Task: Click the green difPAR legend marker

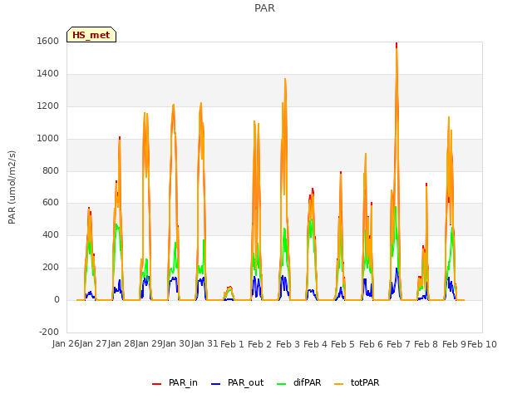Action: click(282, 384)
